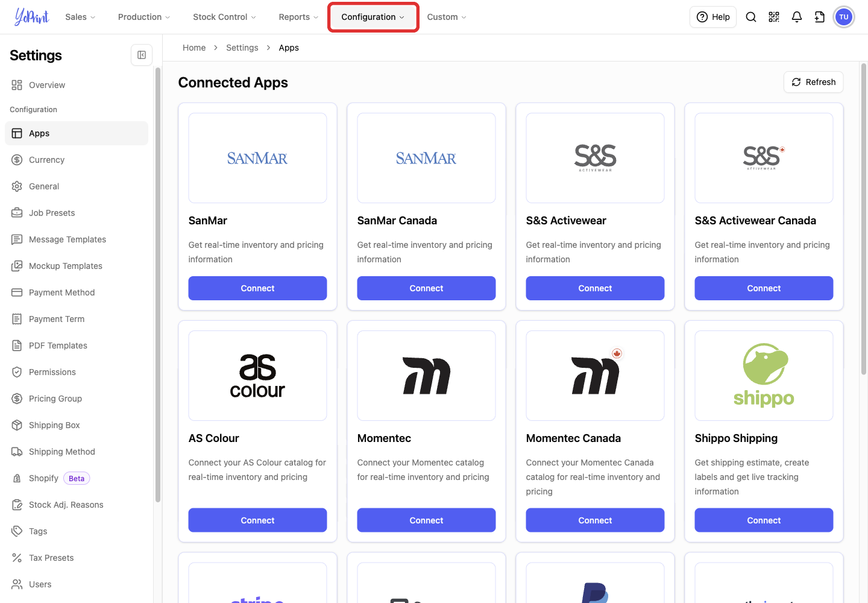This screenshot has width=868, height=603.
Task: Open the Stock Control dropdown
Action: (224, 17)
